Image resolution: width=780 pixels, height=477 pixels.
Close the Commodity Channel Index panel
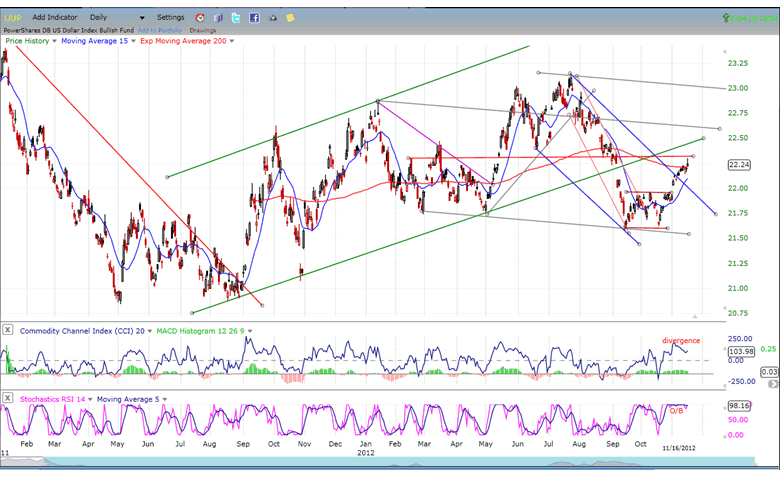[8, 329]
